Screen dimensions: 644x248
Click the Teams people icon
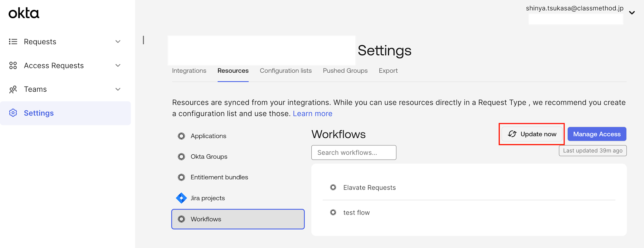click(x=13, y=89)
